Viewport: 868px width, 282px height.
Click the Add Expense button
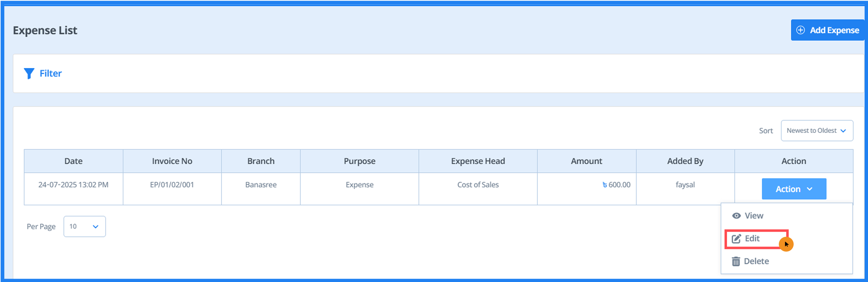(827, 30)
